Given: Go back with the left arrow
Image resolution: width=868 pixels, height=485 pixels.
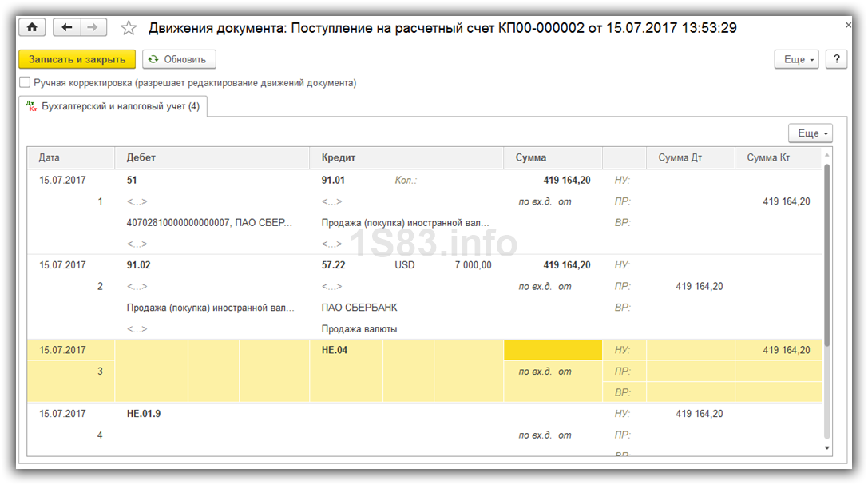Looking at the screenshot, I should [67, 28].
